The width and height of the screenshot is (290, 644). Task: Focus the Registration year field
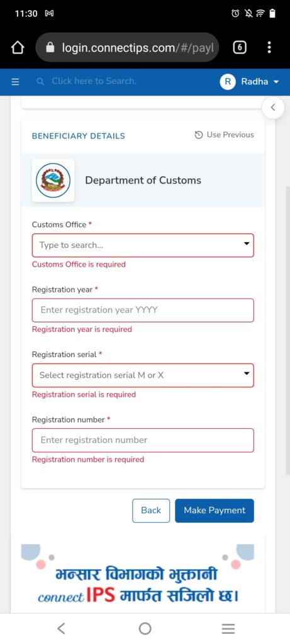(143, 310)
